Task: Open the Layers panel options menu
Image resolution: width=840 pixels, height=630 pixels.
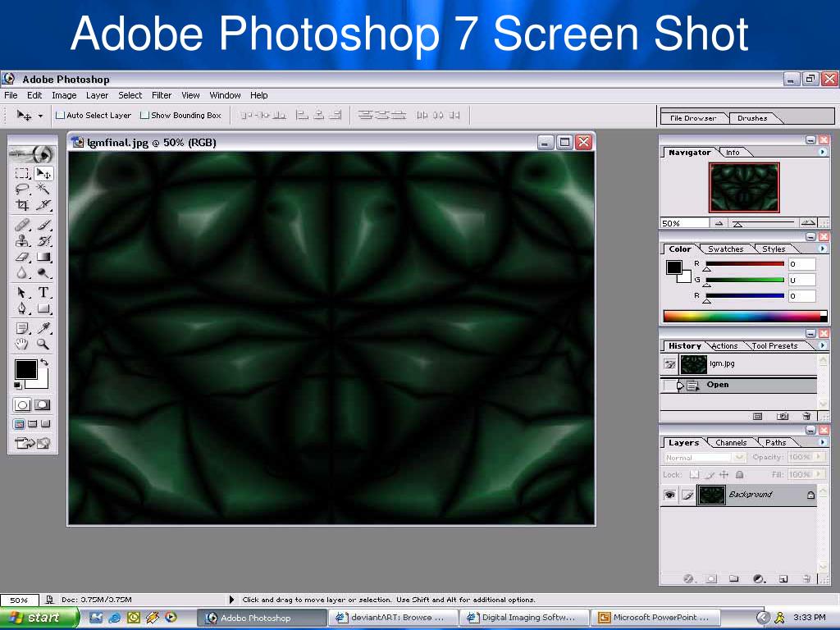Action: coord(823,442)
